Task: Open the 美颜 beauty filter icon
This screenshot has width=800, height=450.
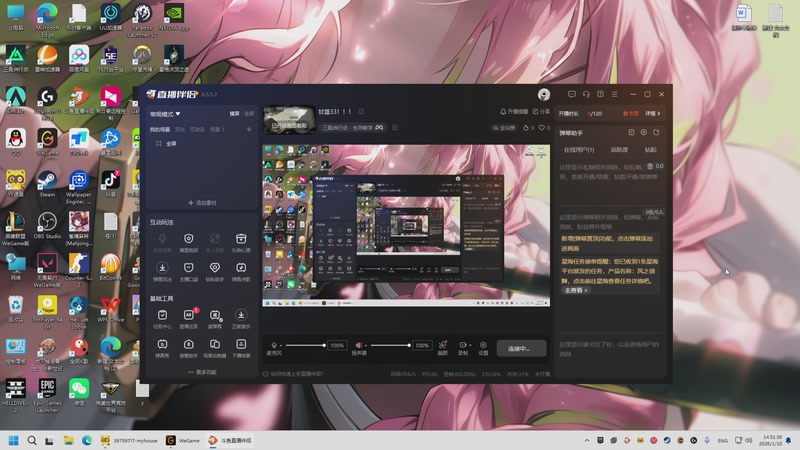Action: pos(442,347)
